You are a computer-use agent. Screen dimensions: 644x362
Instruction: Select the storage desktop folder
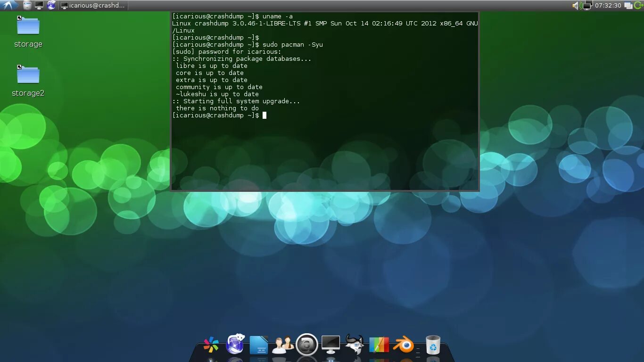pyautogui.click(x=28, y=32)
